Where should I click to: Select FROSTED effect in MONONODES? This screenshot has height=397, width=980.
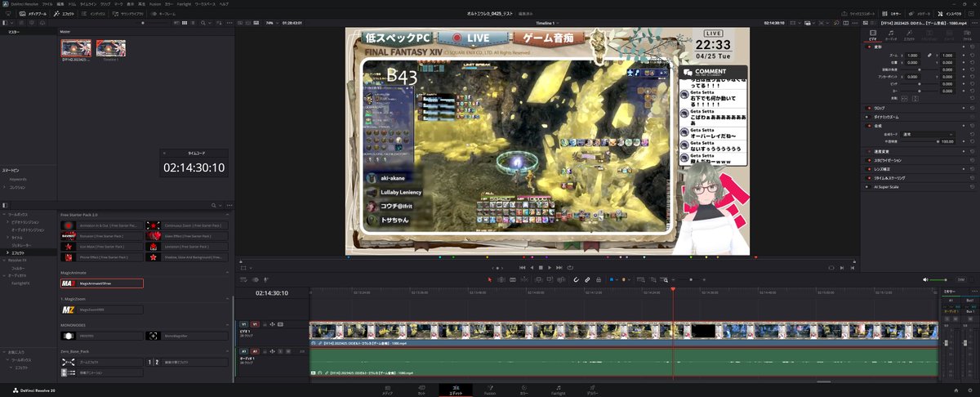coord(101,336)
